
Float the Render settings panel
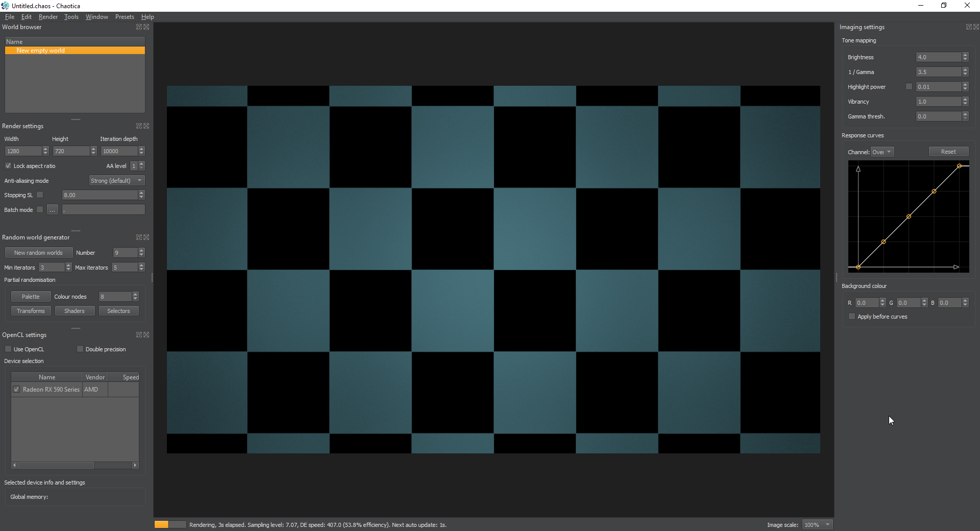tap(139, 126)
